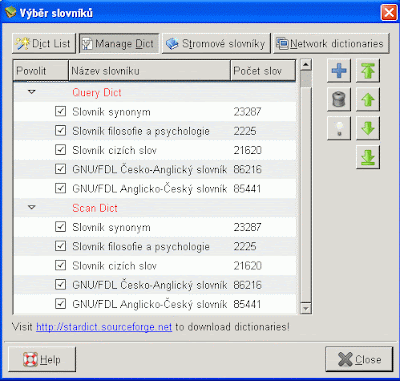Viewport: 400px width, 381px height.
Task: Move dictionary up one position
Action: (368, 99)
